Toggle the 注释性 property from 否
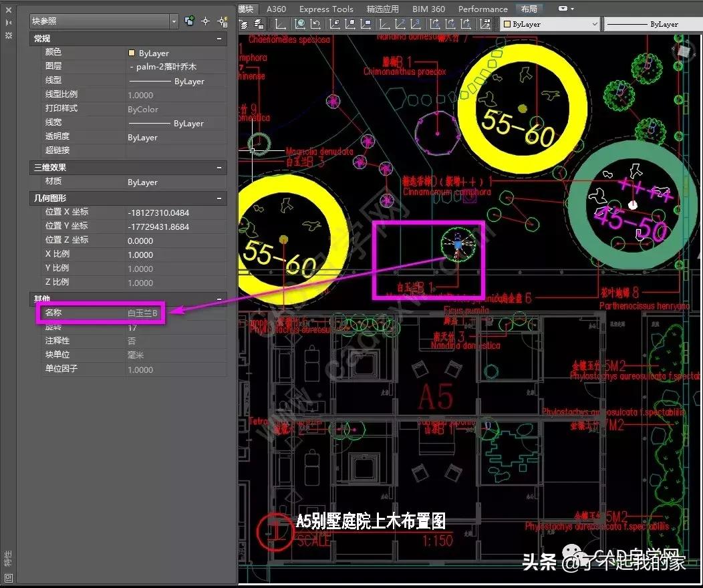 pyautogui.click(x=132, y=341)
